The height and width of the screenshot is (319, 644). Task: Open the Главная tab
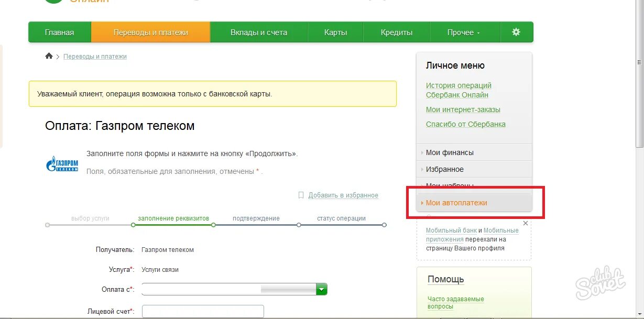[60, 32]
